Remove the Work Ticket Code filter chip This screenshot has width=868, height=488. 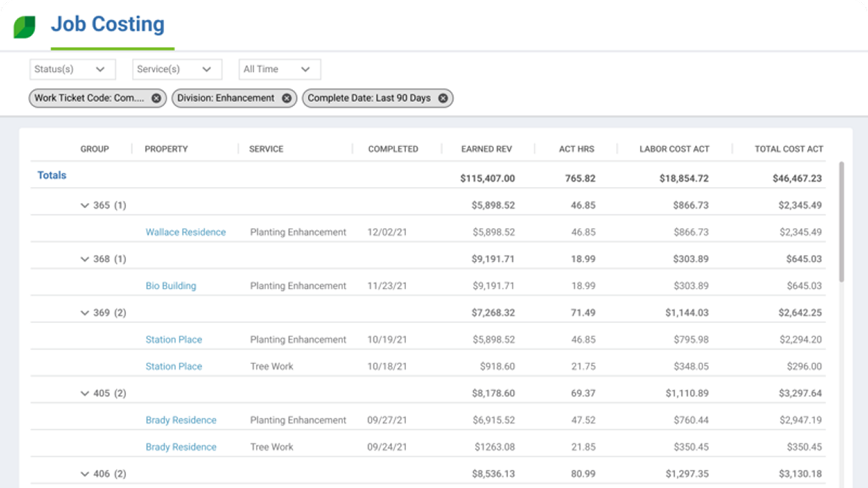[156, 98]
